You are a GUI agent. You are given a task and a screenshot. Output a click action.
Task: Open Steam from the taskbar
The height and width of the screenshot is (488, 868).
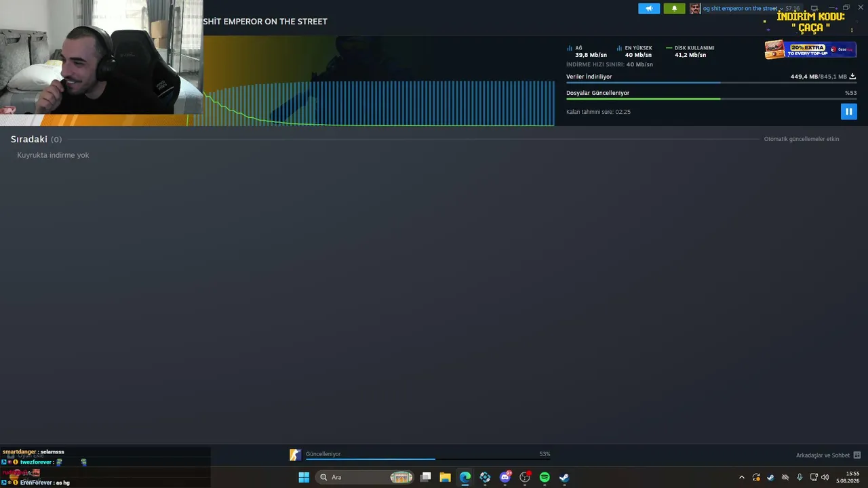(564, 477)
